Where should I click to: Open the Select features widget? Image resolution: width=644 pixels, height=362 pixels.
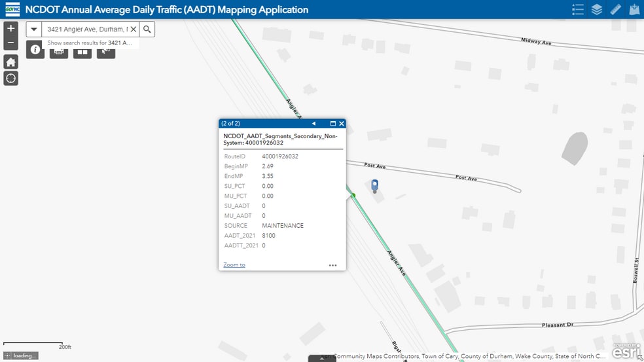tap(106, 52)
